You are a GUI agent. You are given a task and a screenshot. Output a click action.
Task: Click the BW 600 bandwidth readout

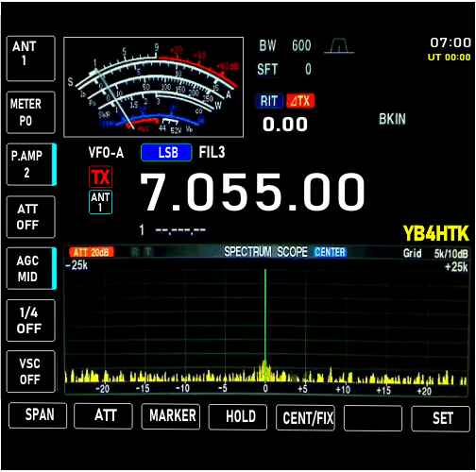click(x=285, y=45)
